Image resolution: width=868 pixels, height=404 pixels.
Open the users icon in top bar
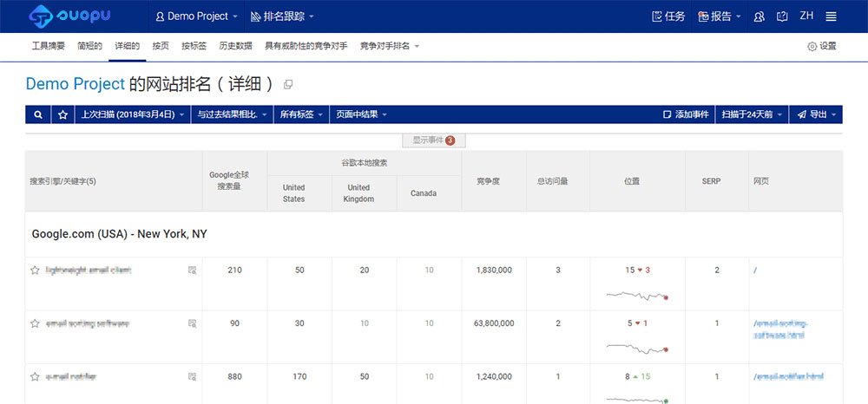tap(759, 16)
